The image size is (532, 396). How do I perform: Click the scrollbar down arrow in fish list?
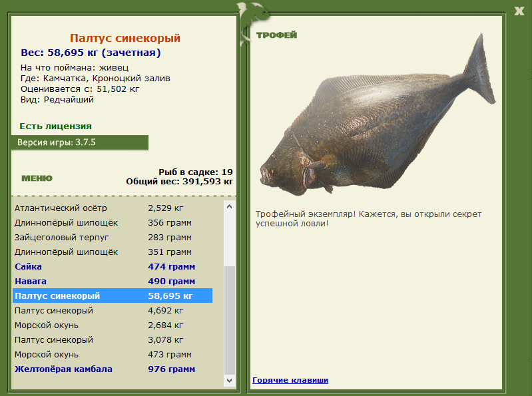pyautogui.click(x=229, y=381)
